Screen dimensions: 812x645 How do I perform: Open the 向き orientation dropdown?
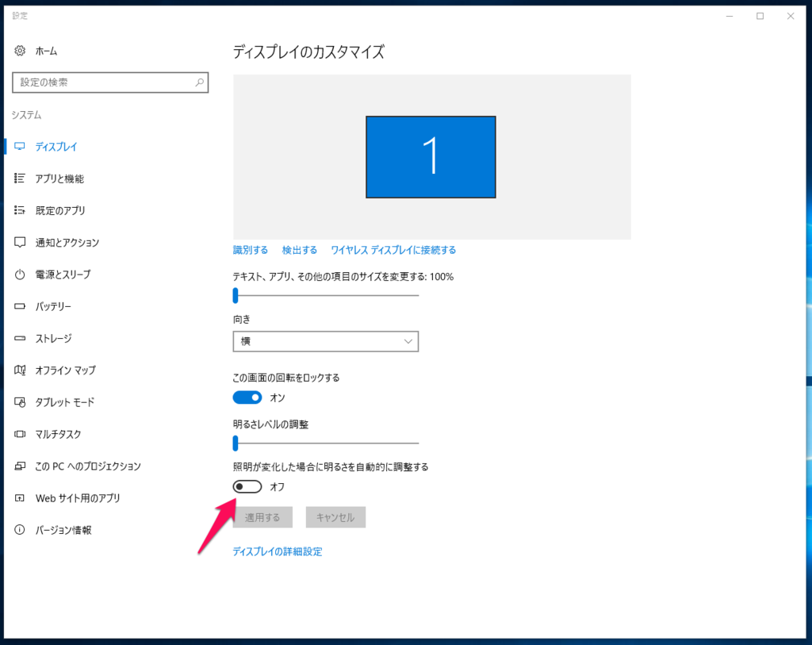click(x=326, y=341)
